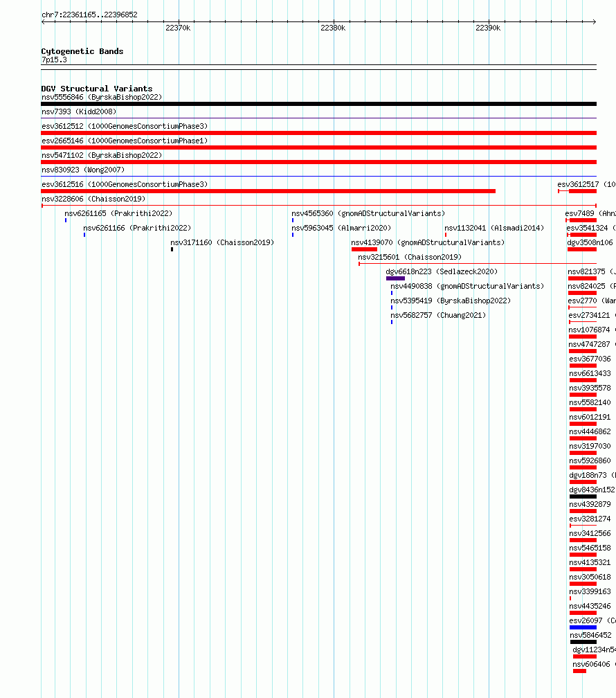Select the nsv5926860 variant label
This screenshot has height=698, width=616.
tap(590, 460)
